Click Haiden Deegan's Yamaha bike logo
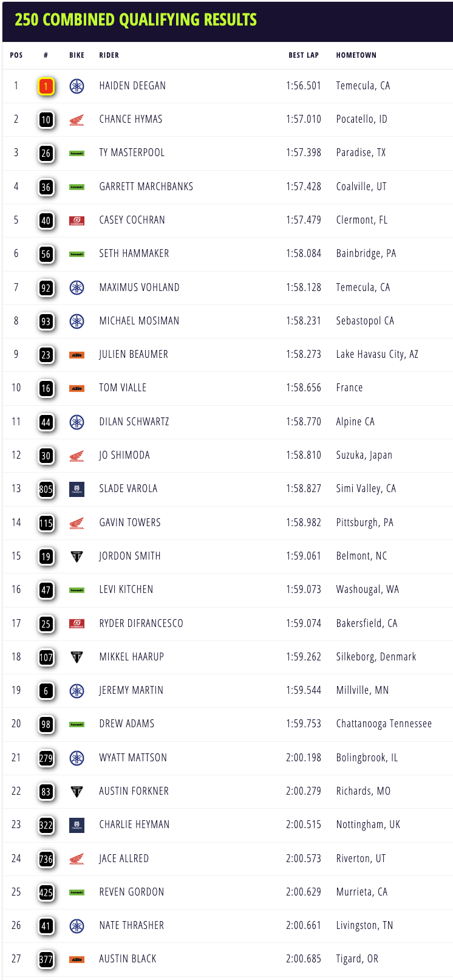This screenshot has height=980, width=453. point(77,86)
